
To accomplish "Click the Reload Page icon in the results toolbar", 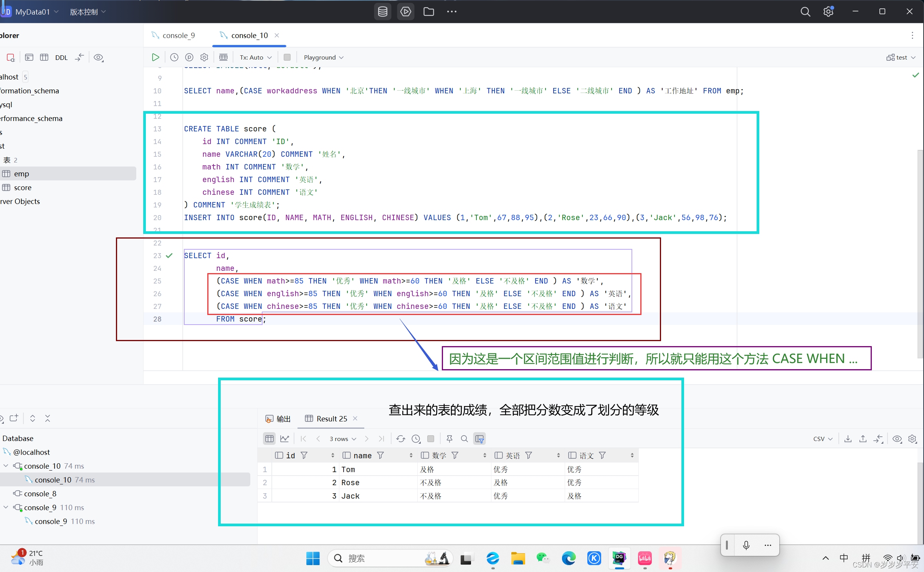I will pyautogui.click(x=401, y=439).
